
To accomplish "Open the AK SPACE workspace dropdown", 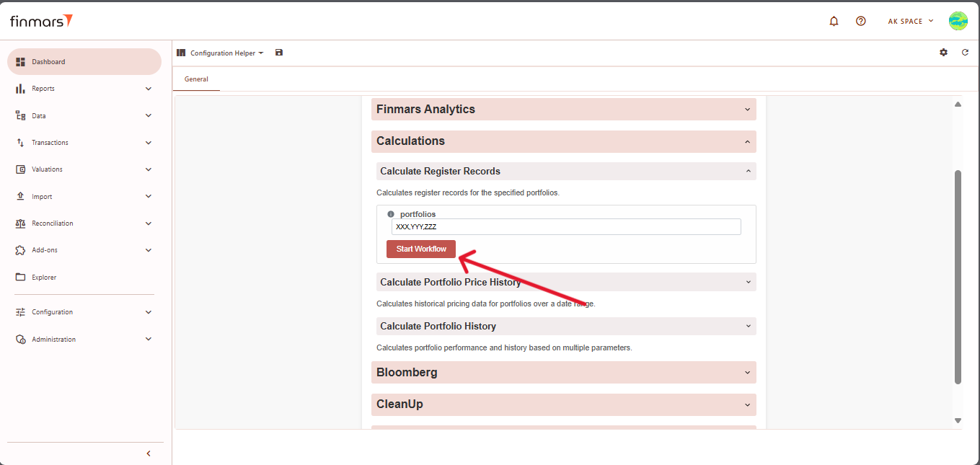I will tap(910, 21).
